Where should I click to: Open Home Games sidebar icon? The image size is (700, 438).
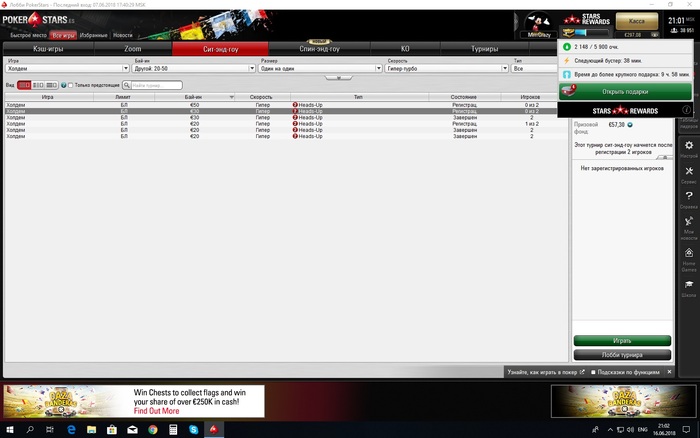pyautogui.click(x=689, y=253)
